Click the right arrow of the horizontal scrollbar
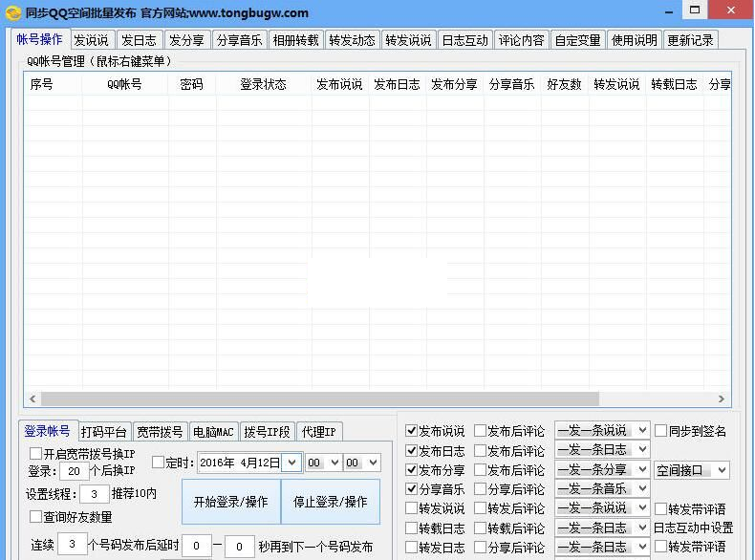 pyautogui.click(x=722, y=399)
